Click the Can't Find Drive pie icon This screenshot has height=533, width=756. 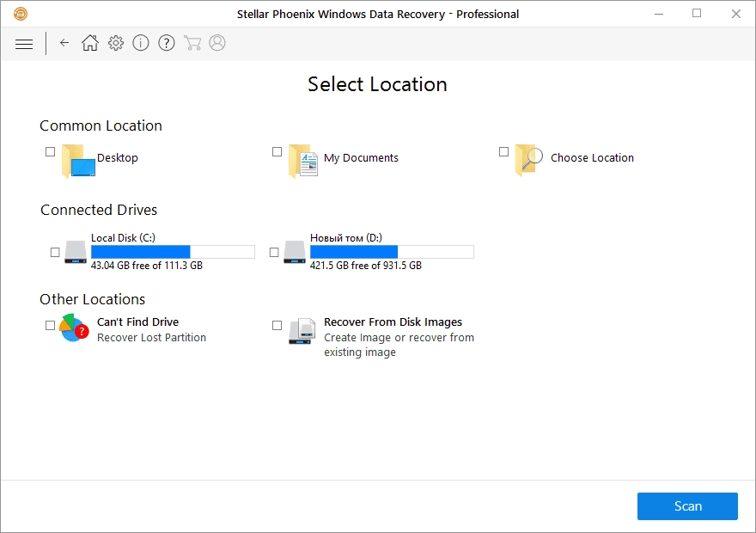coord(74,328)
